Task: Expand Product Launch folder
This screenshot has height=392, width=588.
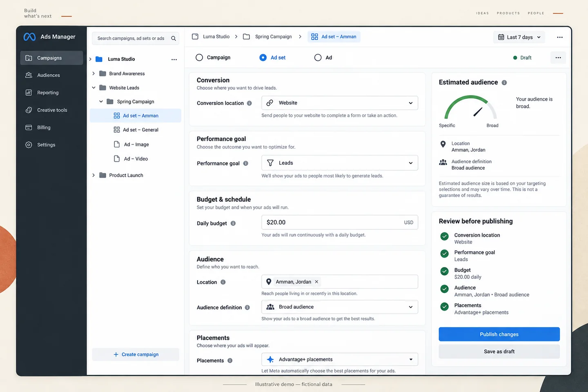Action: coord(94,175)
